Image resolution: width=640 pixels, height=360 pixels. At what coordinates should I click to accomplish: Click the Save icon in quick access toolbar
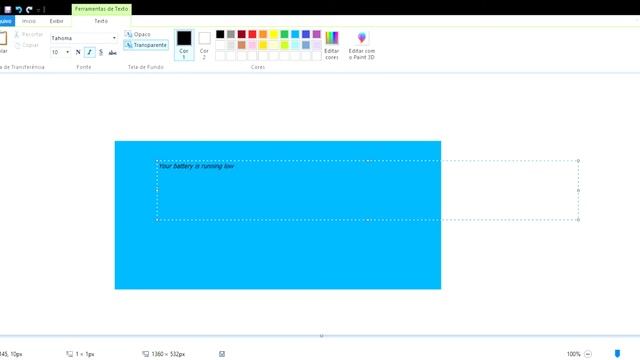7,9
